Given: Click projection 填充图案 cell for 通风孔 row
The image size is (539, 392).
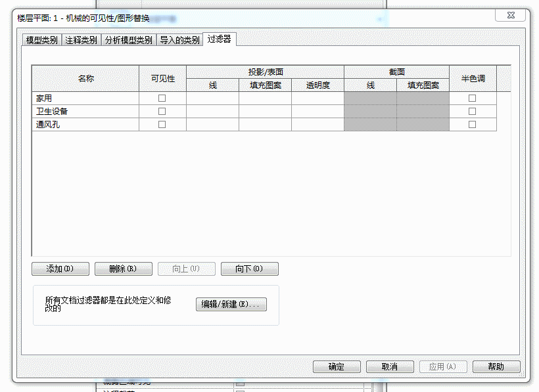Looking at the screenshot, I should point(266,124).
